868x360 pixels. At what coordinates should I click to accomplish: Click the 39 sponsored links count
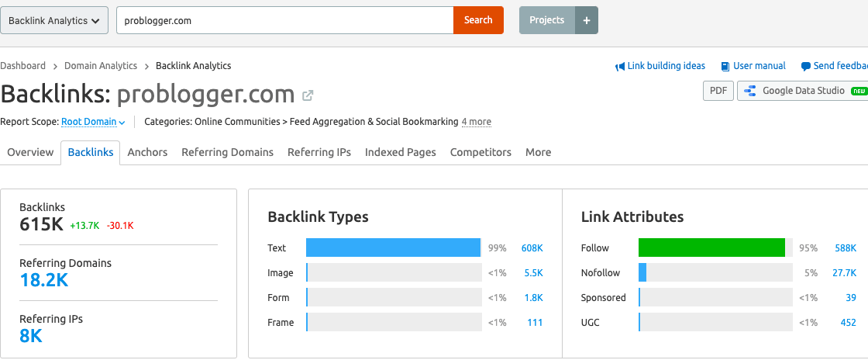(x=851, y=298)
